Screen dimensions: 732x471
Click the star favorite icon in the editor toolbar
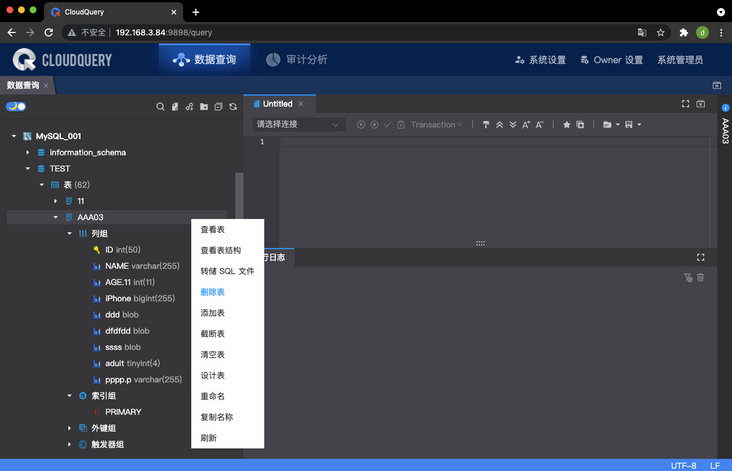tap(566, 125)
